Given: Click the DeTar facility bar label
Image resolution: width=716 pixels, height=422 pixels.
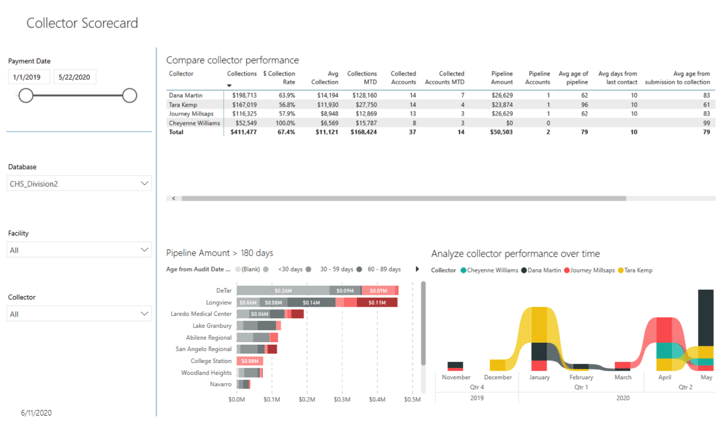Looking at the screenshot, I should click(x=224, y=290).
